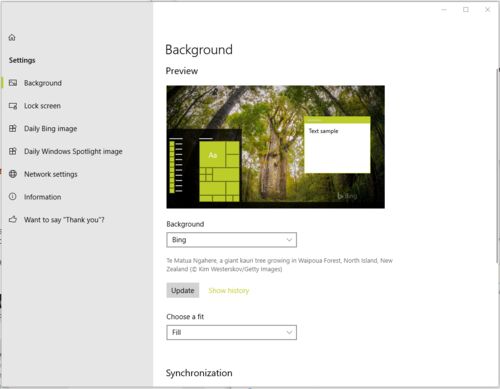Go to Daily Windows Spotlight image page

click(73, 151)
